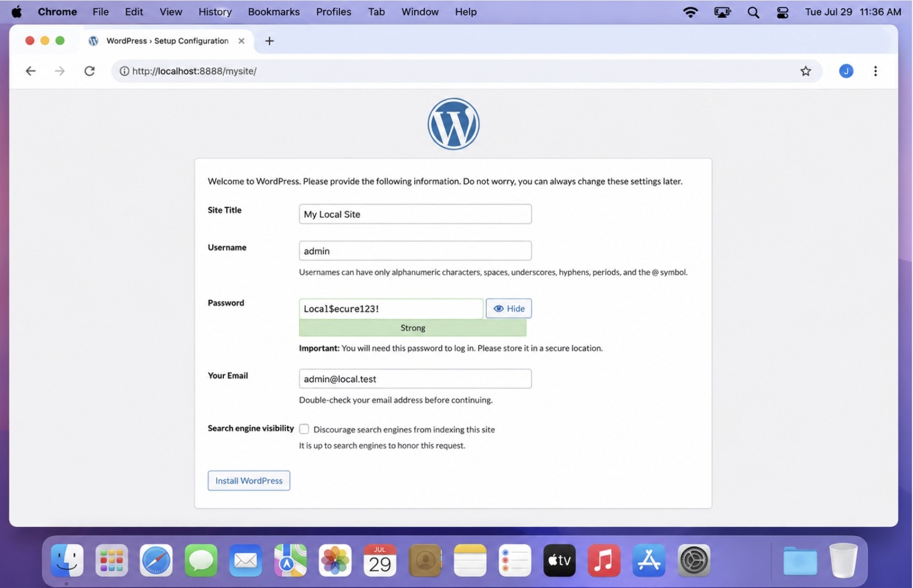Enable discourage search engines checkbox
This screenshot has height=588, width=913.
(x=304, y=429)
